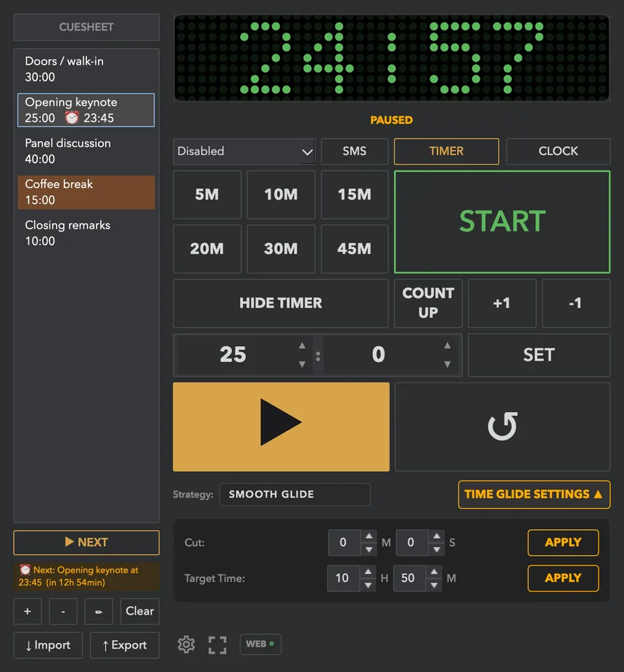
Task: Remove a cue with the minus button
Action: click(x=63, y=611)
